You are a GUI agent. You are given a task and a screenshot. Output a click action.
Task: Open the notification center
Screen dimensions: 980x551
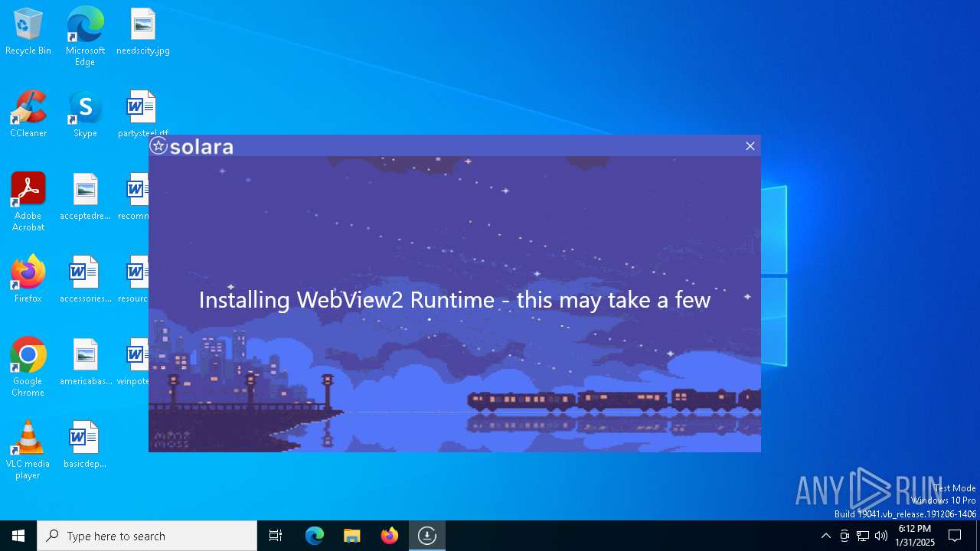click(955, 536)
